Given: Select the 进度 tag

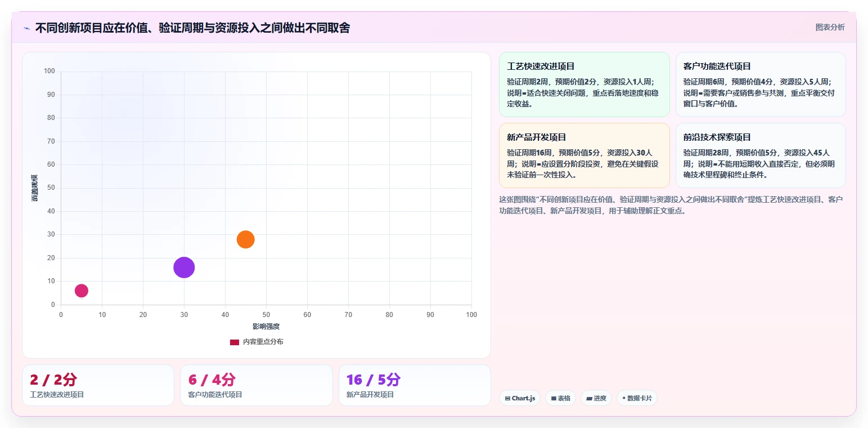Looking at the screenshot, I should [x=596, y=398].
